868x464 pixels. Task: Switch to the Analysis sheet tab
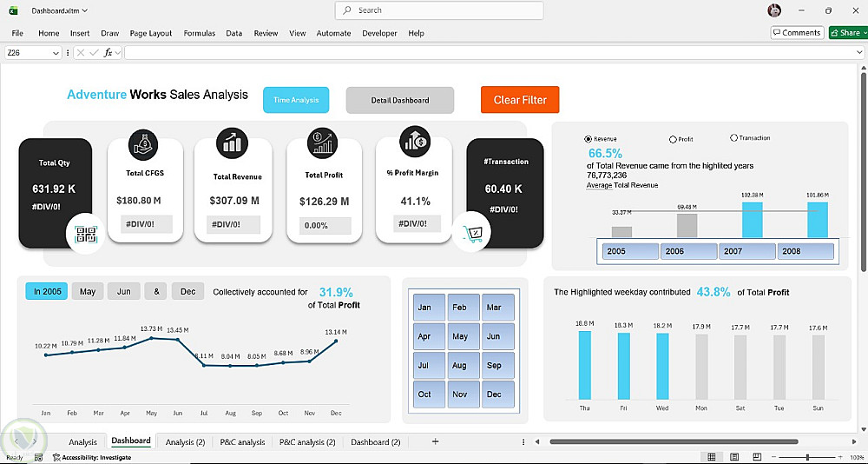point(83,441)
